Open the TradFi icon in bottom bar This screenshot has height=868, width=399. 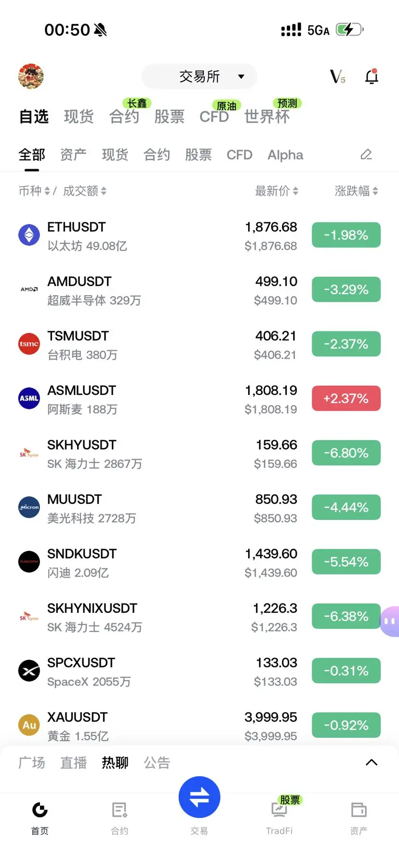click(x=279, y=810)
